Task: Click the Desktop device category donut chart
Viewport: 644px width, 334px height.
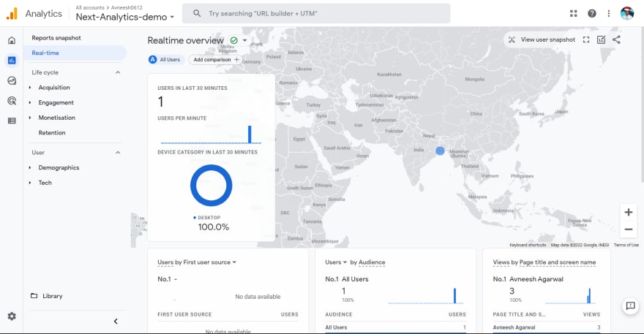Action: [x=211, y=186]
